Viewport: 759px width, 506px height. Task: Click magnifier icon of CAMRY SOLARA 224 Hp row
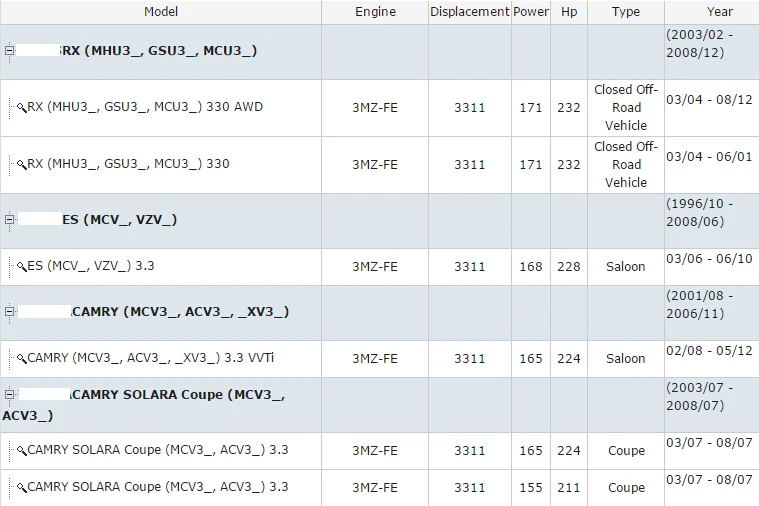[21, 450]
